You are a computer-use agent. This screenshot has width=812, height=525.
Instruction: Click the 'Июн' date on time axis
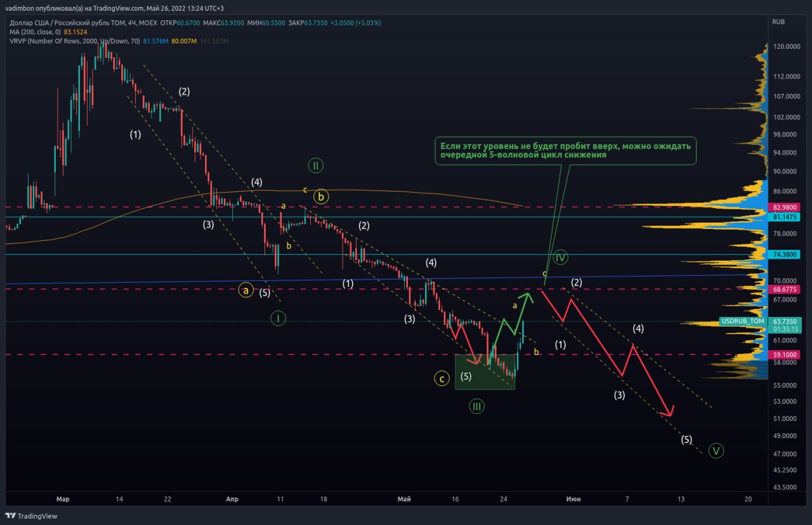pos(573,500)
